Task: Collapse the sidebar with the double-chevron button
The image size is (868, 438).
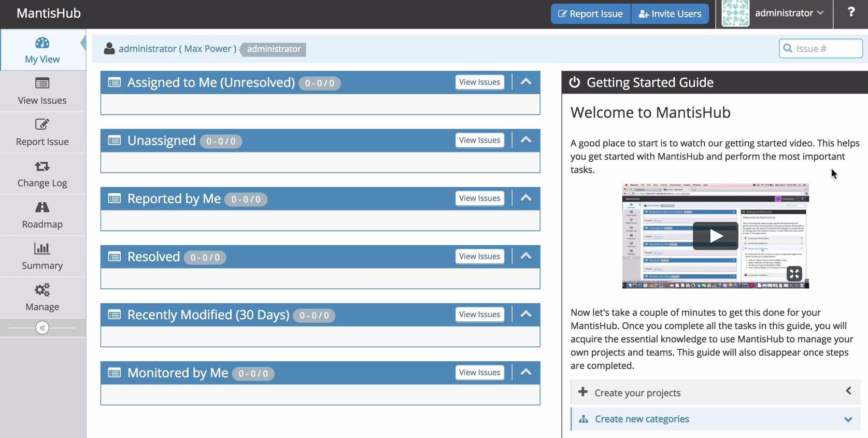Action: coord(42,328)
